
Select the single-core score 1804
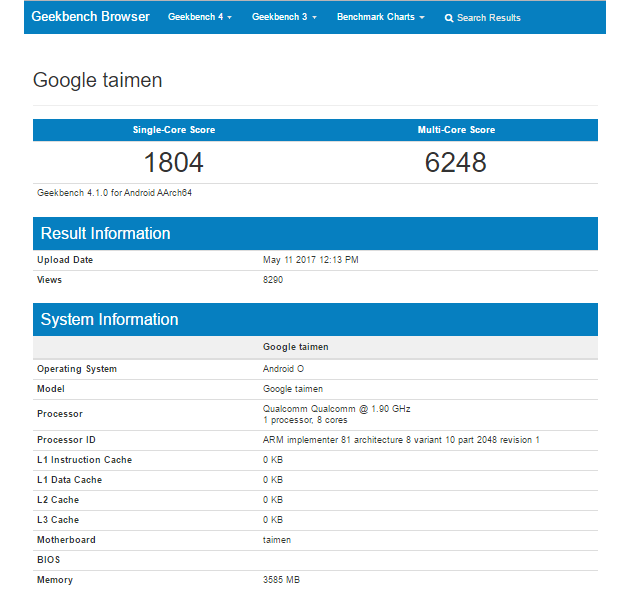pos(174,162)
